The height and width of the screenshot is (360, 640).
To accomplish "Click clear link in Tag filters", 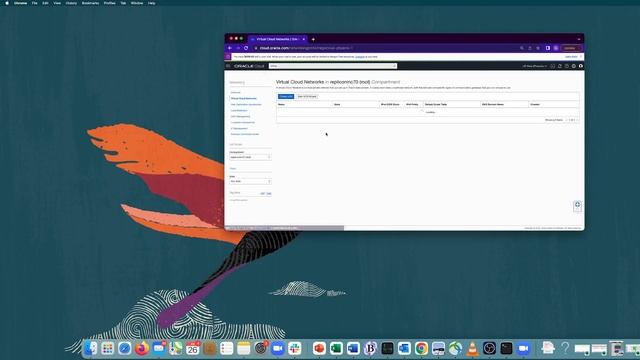I will point(269,193).
